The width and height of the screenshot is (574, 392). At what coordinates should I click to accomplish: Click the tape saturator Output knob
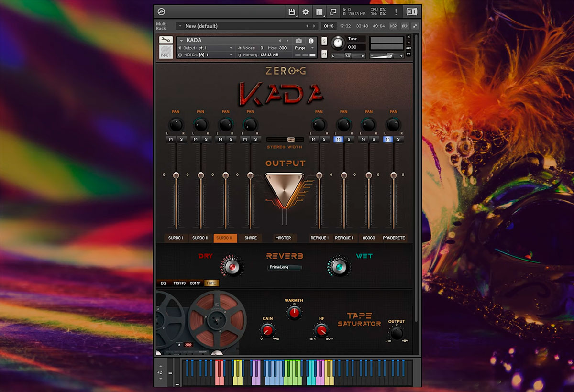point(397,333)
